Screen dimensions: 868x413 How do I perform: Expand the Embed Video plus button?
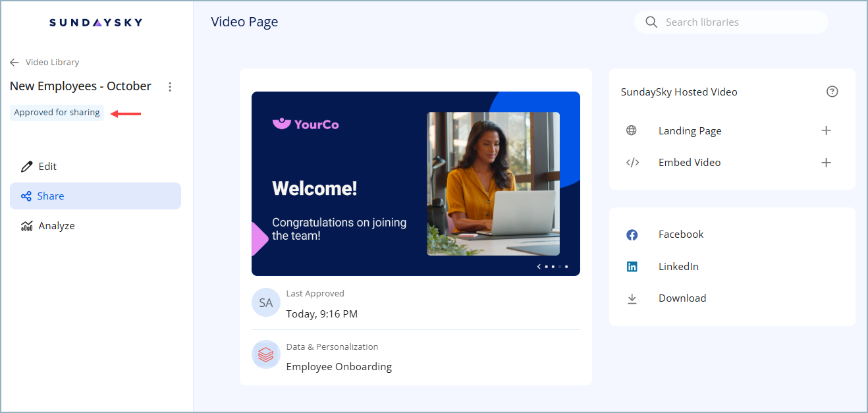pyautogui.click(x=826, y=163)
